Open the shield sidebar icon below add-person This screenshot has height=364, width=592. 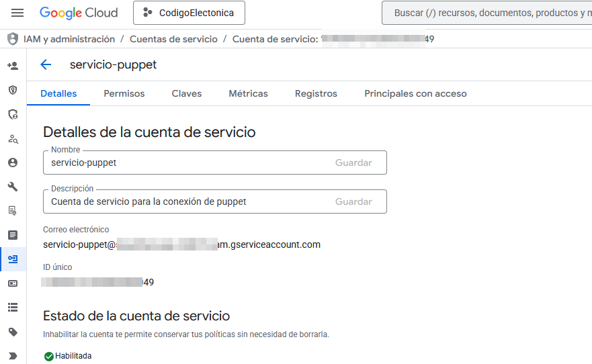point(13,90)
